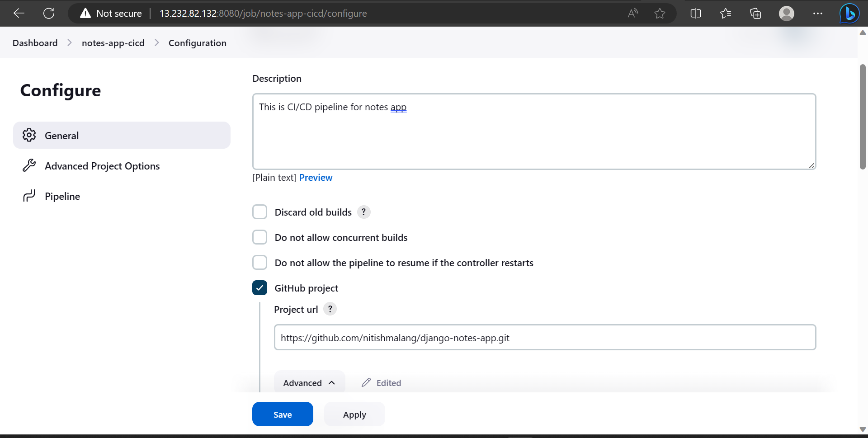This screenshot has height=438, width=868.
Task: Open browser settings via ellipsis menu
Action: point(817,13)
